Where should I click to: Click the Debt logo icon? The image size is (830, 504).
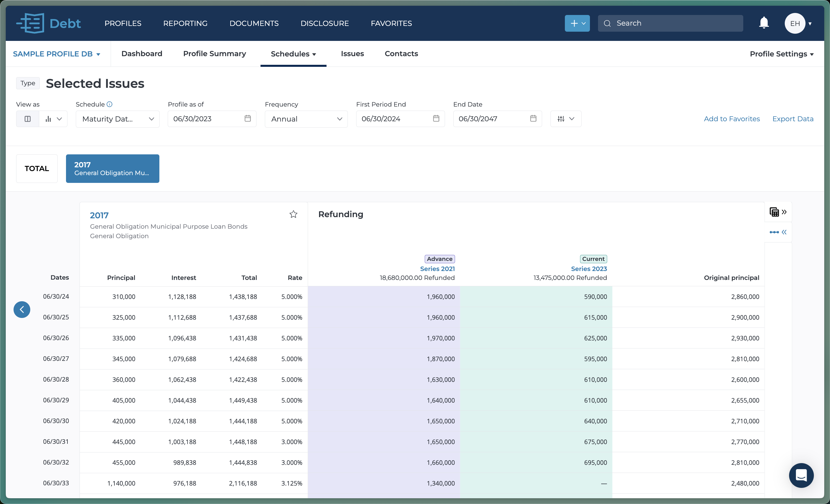tap(30, 22)
